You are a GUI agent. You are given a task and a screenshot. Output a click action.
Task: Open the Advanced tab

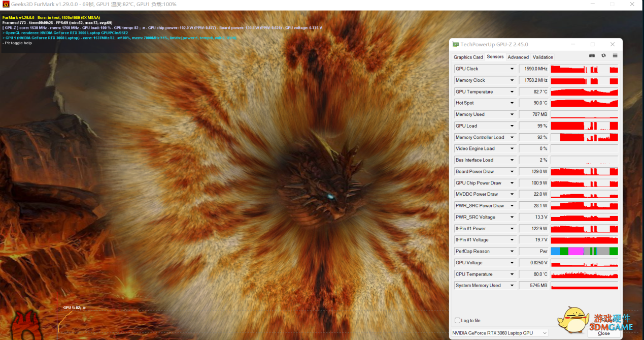(x=518, y=57)
